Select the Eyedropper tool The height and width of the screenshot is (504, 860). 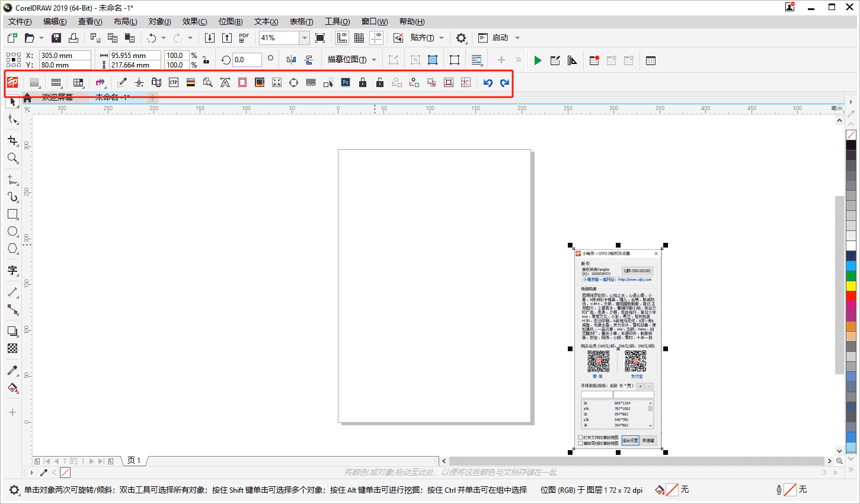12,371
